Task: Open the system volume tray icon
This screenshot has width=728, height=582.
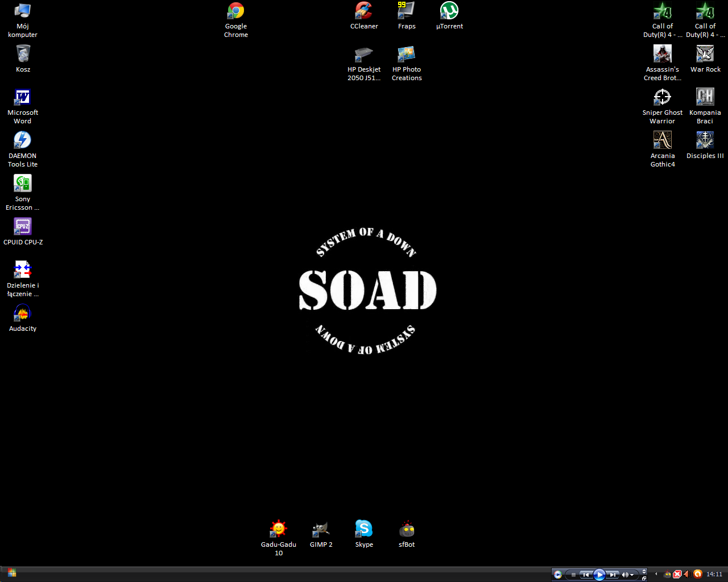Action: click(687, 574)
